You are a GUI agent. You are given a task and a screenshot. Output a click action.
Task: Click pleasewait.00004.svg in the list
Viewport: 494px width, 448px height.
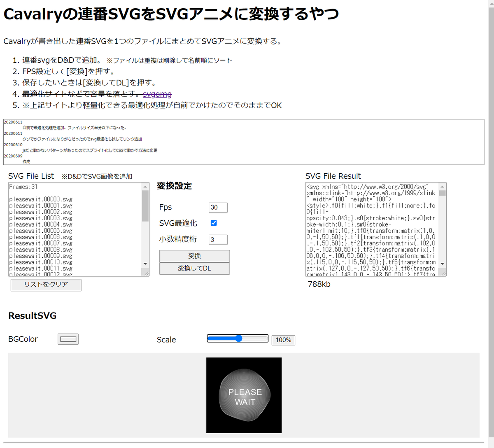tap(41, 224)
